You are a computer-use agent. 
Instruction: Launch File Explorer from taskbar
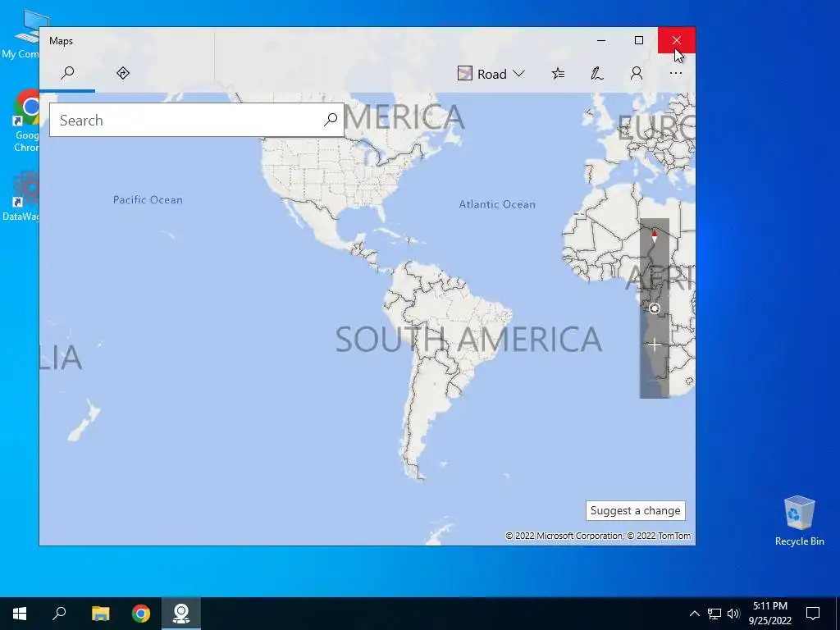pyautogui.click(x=100, y=614)
